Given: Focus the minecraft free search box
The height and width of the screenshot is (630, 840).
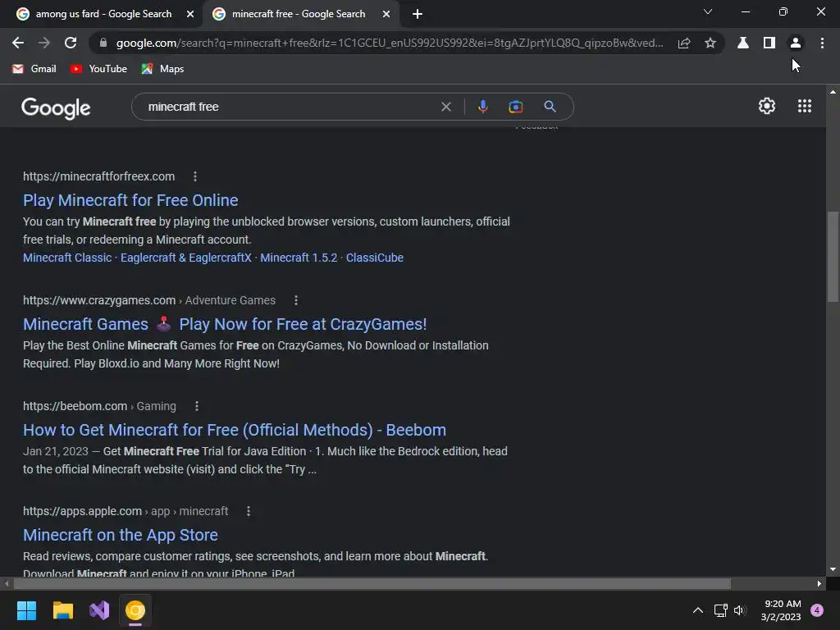Looking at the screenshot, I should click(x=290, y=107).
